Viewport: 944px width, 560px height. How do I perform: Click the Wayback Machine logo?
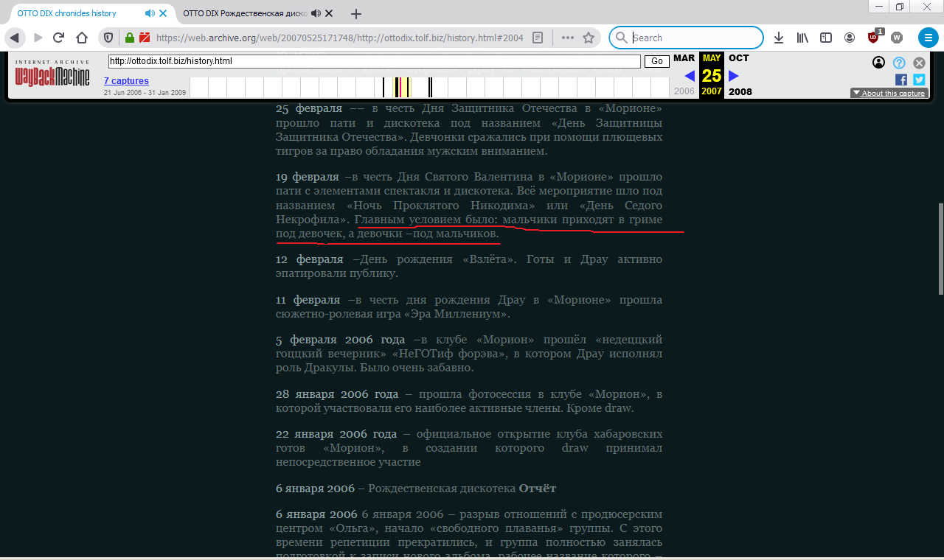(52, 75)
